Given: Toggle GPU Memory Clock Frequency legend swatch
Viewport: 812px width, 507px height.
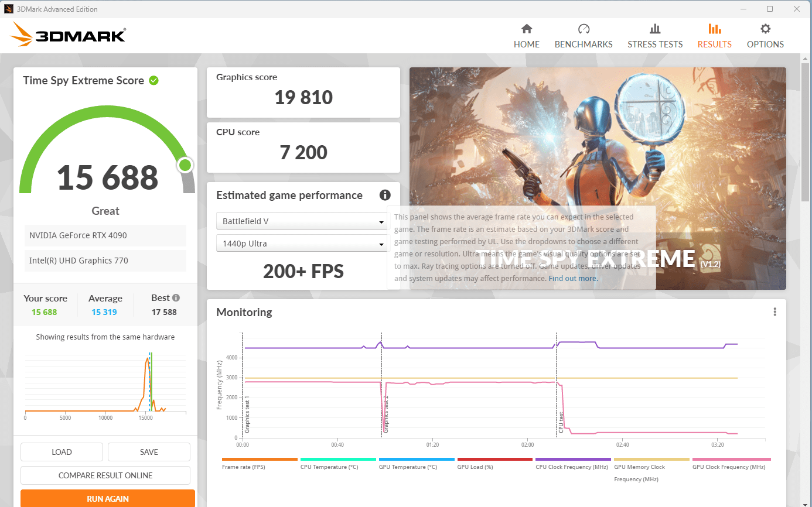Looking at the screenshot, I should click(651, 460).
